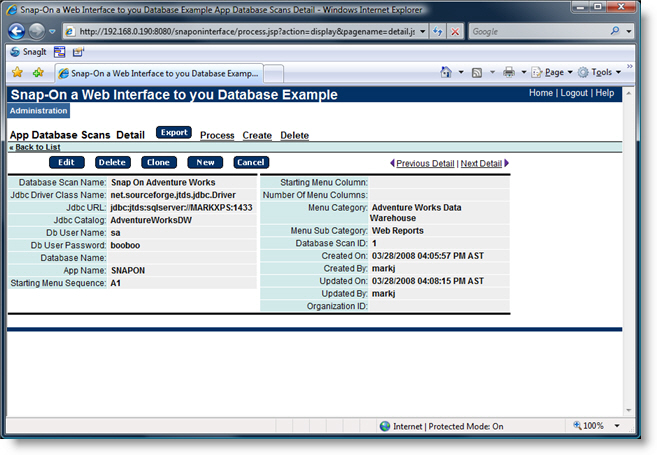Image resolution: width=657 pixels, height=455 pixels.
Task: Click the dark blue Delete button
Action: (113, 163)
